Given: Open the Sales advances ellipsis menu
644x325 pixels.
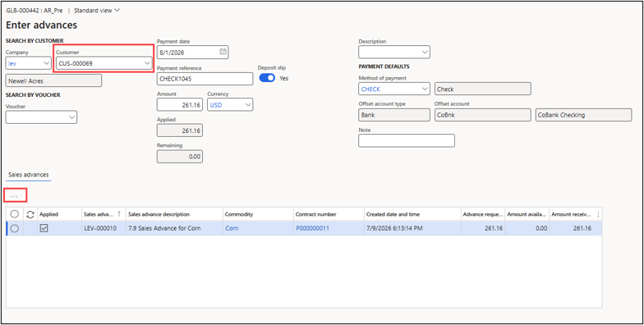Looking at the screenshot, I should pyautogui.click(x=15, y=195).
